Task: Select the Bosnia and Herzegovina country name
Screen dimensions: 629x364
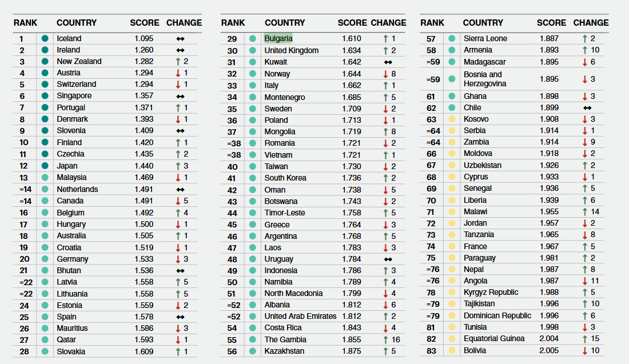Action: tap(485, 79)
